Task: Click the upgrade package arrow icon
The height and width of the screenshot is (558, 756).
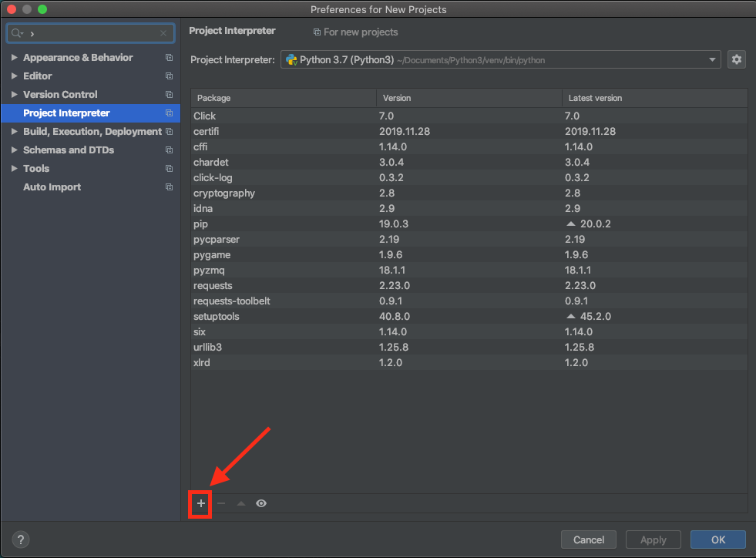Action: click(x=241, y=503)
